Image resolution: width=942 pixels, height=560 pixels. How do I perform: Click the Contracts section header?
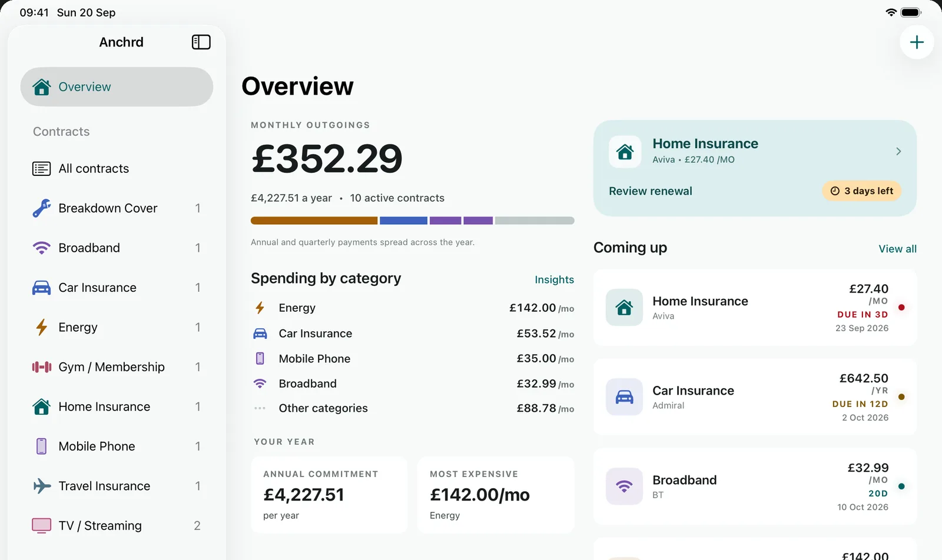(61, 132)
